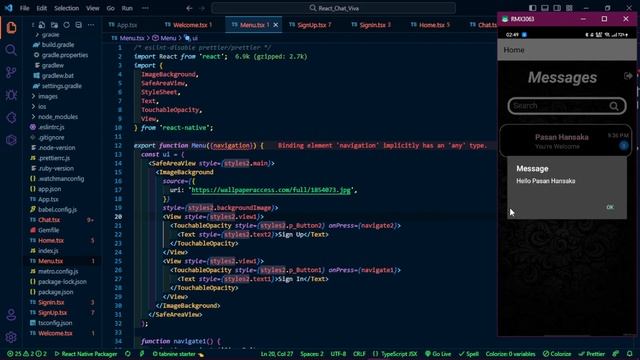Open the Selection menu
640x360 pixels.
point(67,8)
